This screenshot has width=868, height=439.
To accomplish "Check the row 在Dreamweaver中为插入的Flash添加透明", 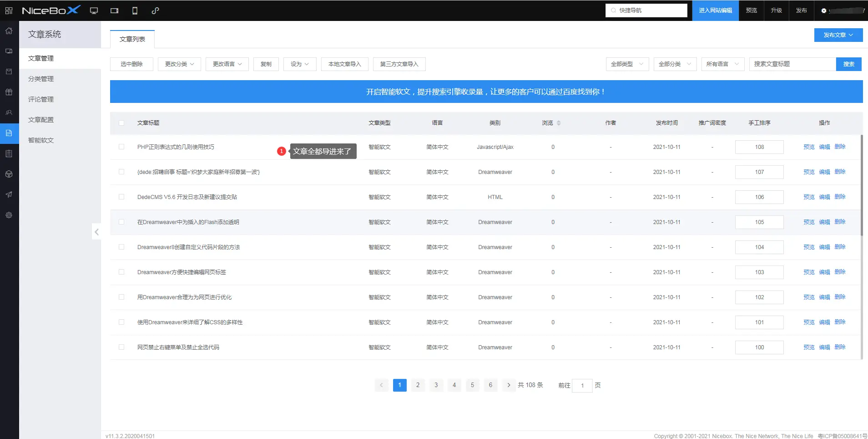I will (x=121, y=222).
